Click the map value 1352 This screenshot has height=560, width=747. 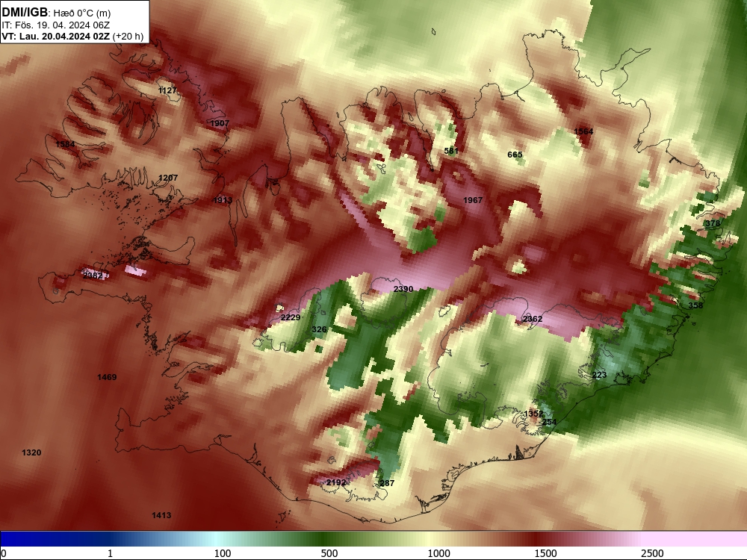533,414
